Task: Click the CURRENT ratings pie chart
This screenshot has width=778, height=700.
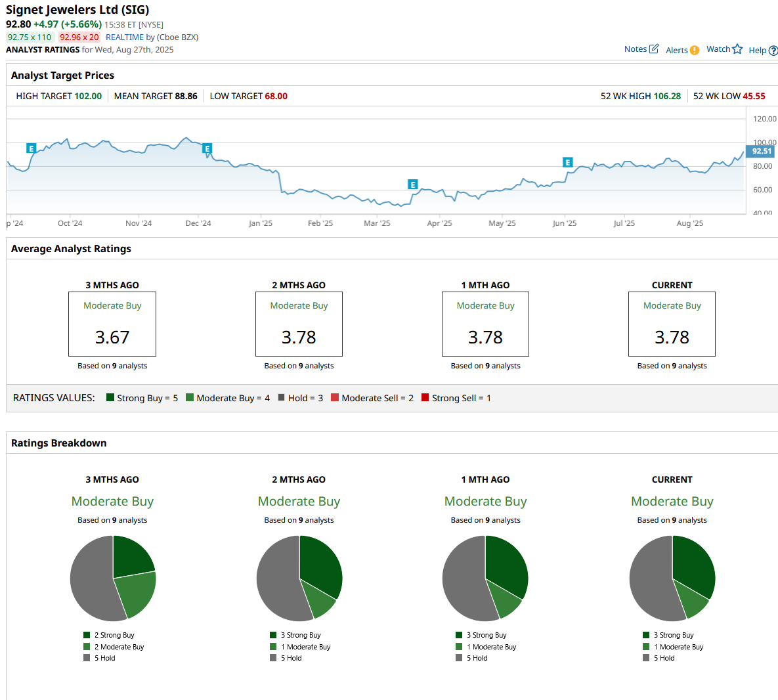Action: (672, 579)
